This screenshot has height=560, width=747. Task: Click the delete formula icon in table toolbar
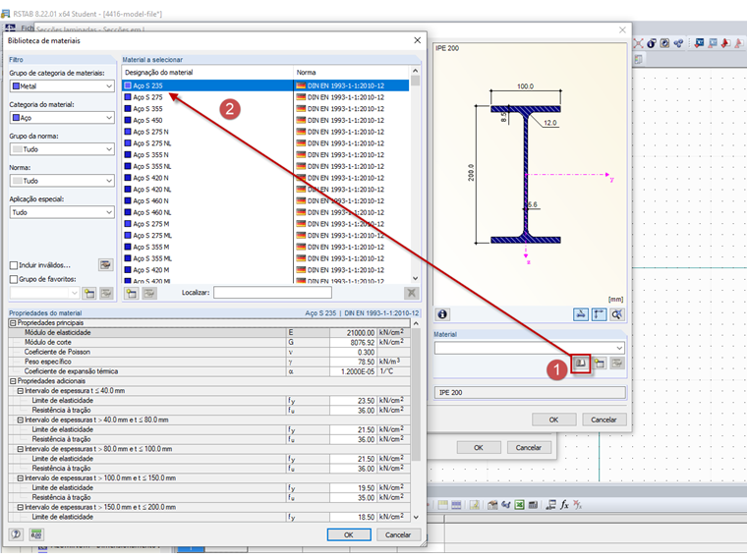pos(577,505)
